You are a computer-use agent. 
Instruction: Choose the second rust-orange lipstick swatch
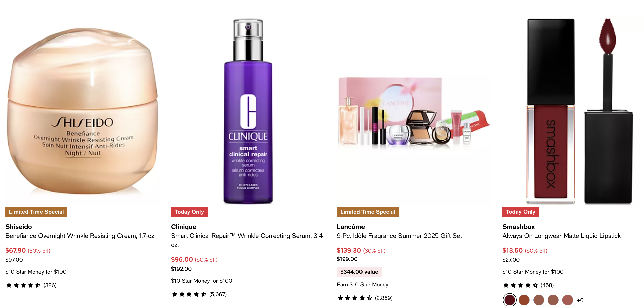(524, 300)
